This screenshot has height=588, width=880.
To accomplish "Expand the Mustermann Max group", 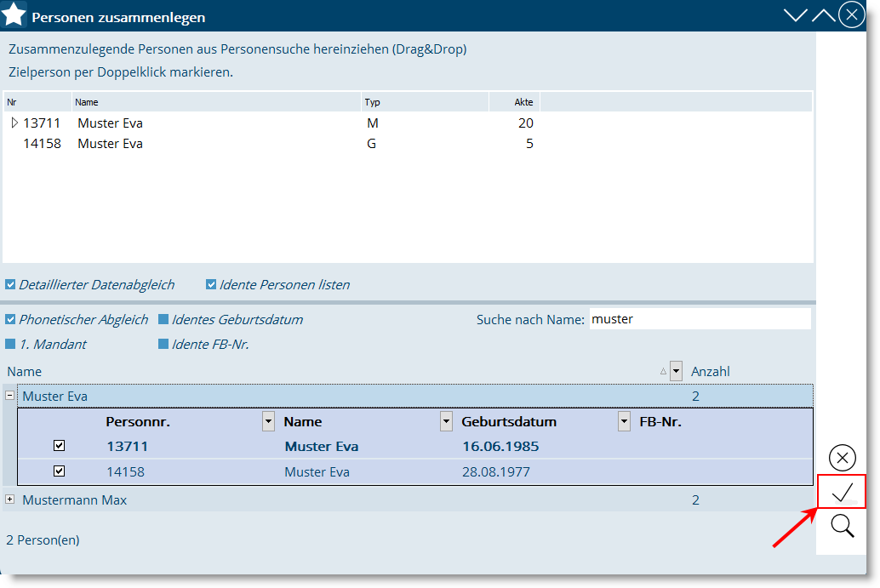I will [9, 499].
